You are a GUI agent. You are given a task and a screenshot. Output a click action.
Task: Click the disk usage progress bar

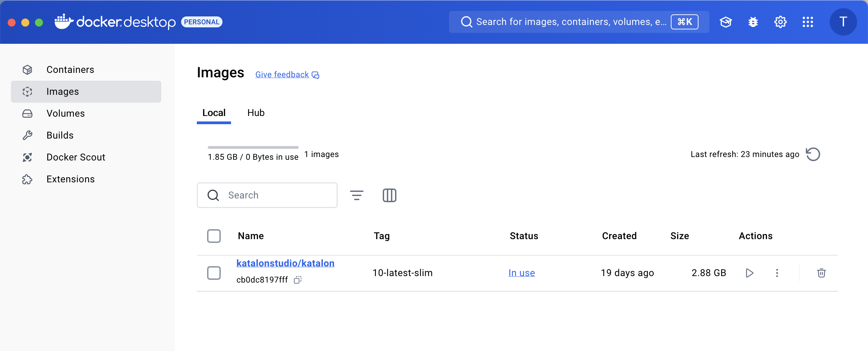(253, 147)
